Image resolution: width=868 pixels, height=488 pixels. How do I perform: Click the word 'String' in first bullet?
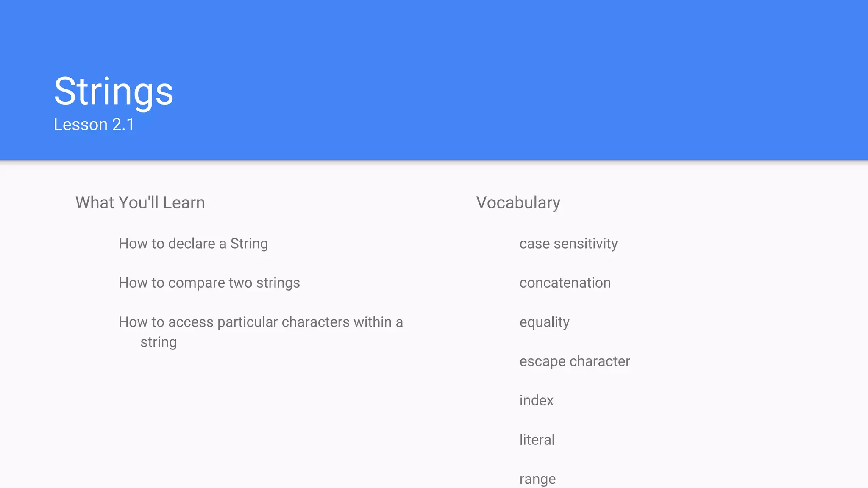coord(249,244)
